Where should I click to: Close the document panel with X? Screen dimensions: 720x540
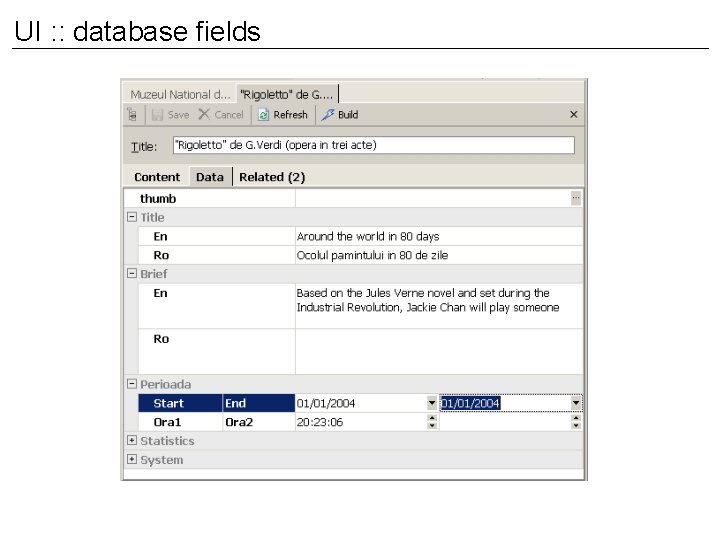pos(574,114)
